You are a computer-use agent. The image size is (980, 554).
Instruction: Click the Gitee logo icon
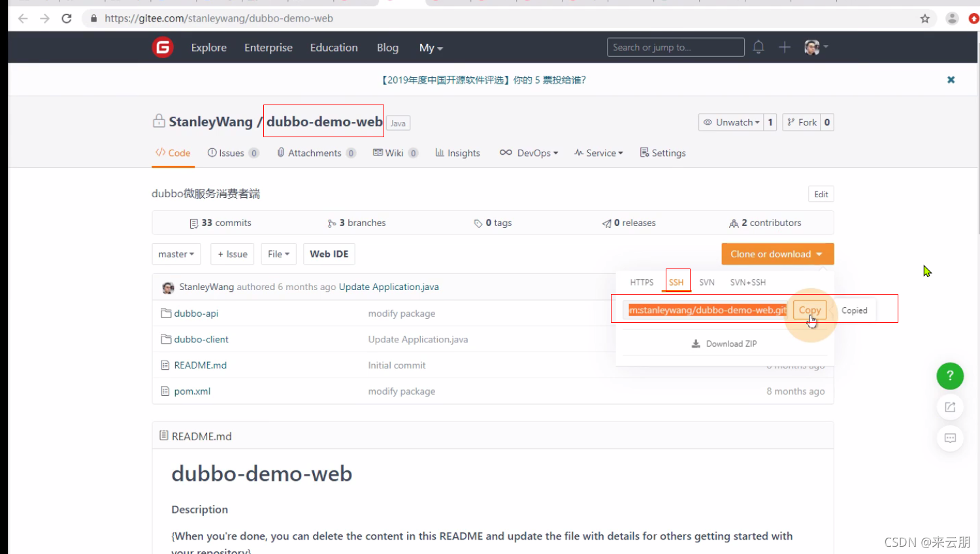[163, 47]
